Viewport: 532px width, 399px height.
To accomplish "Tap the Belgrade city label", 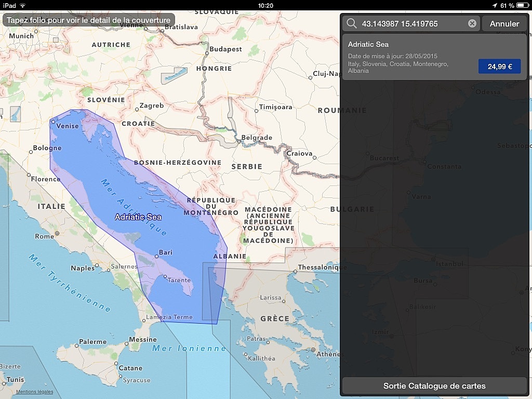I will pos(257,137).
